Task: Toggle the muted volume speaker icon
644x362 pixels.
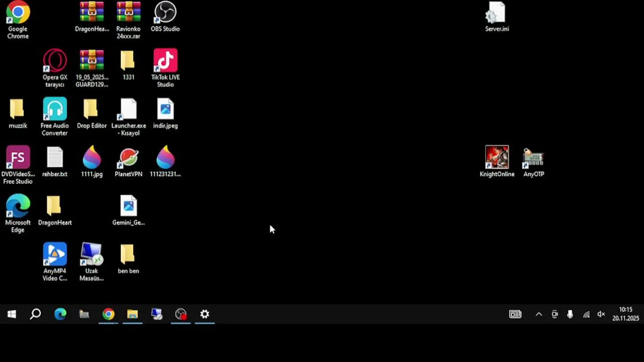Action: (601, 314)
